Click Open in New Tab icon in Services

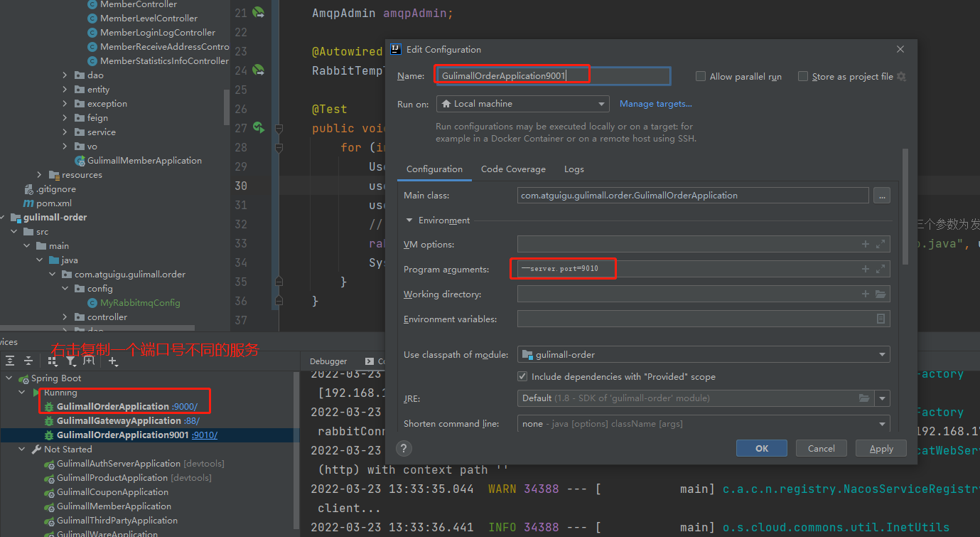90,361
